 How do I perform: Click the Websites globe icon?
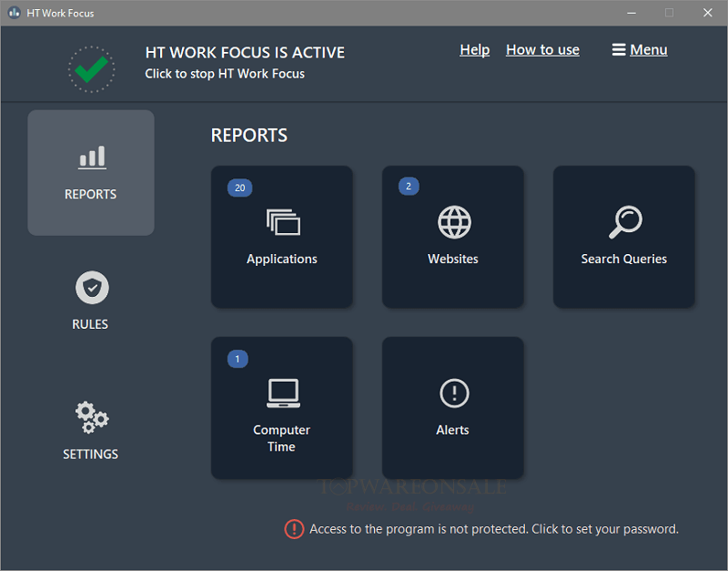pos(454,222)
